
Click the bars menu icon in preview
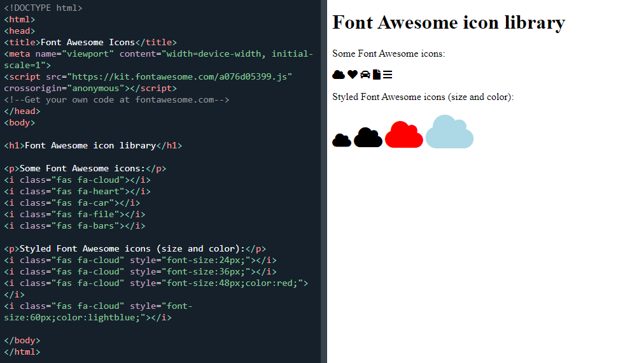[388, 75]
